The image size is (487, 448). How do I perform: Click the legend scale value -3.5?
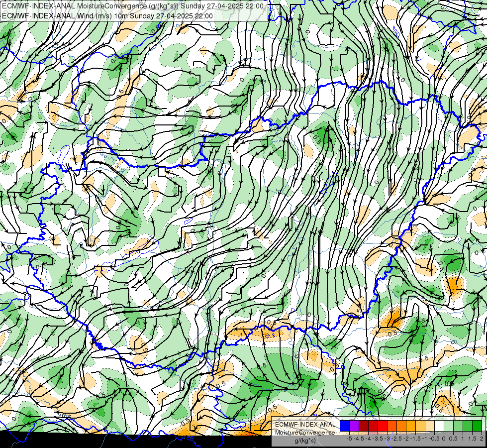click(x=378, y=439)
